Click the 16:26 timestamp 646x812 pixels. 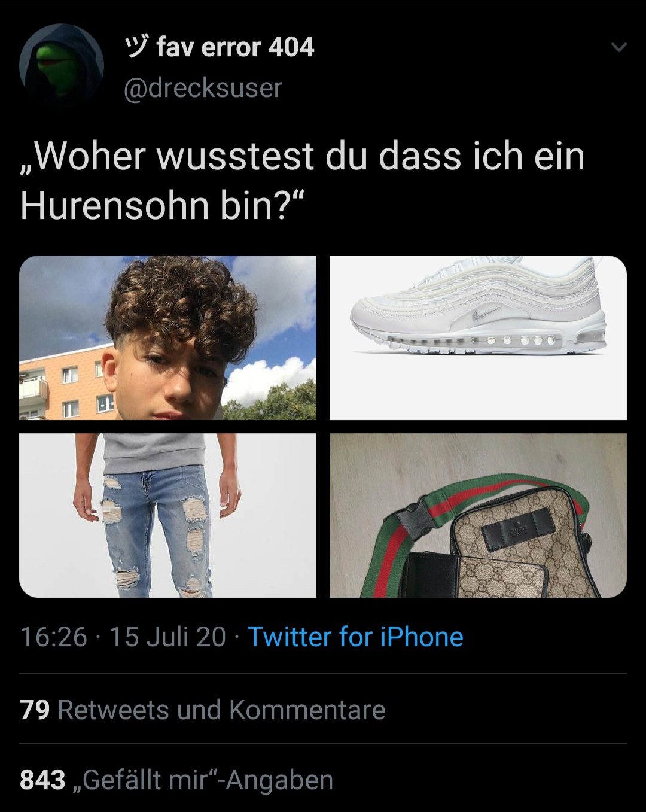(53, 637)
